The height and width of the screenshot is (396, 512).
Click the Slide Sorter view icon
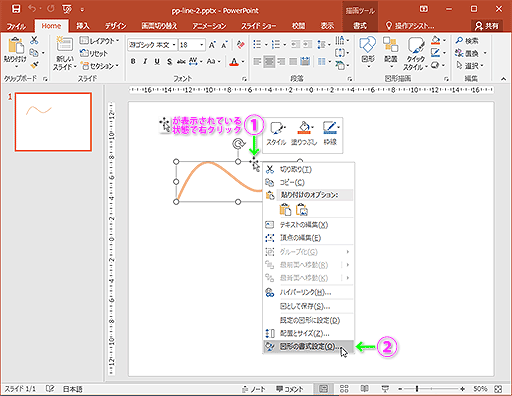point(344,389)
